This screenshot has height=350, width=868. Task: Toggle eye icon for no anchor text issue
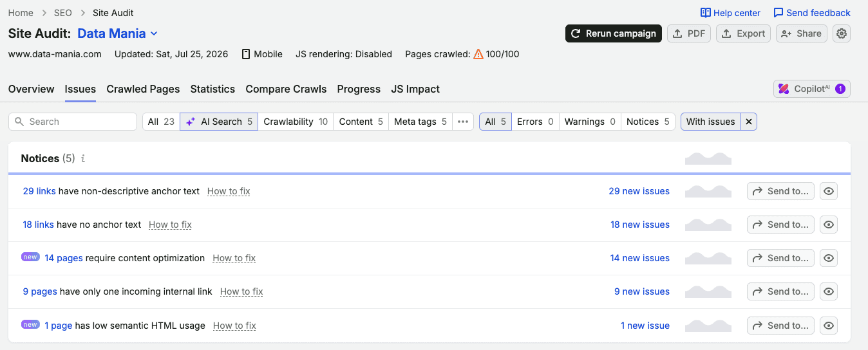829,225
